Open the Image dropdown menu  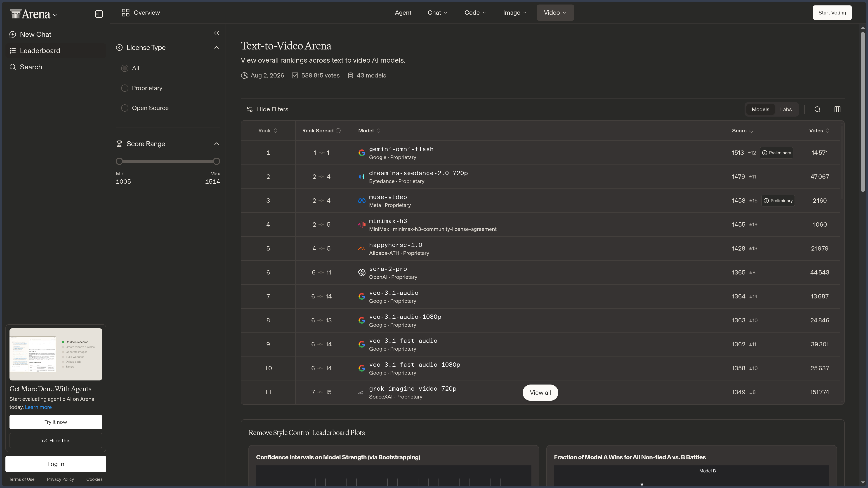point(514,12)
